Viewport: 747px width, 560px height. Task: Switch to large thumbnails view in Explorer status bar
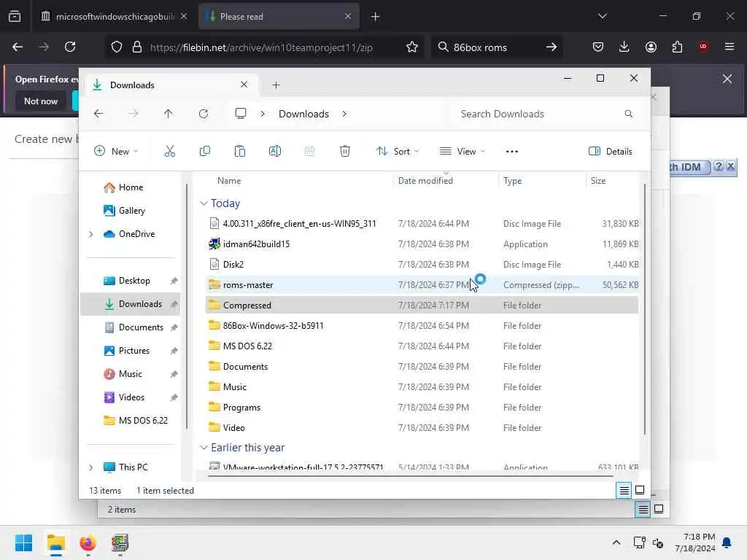(x=640, y=490)
